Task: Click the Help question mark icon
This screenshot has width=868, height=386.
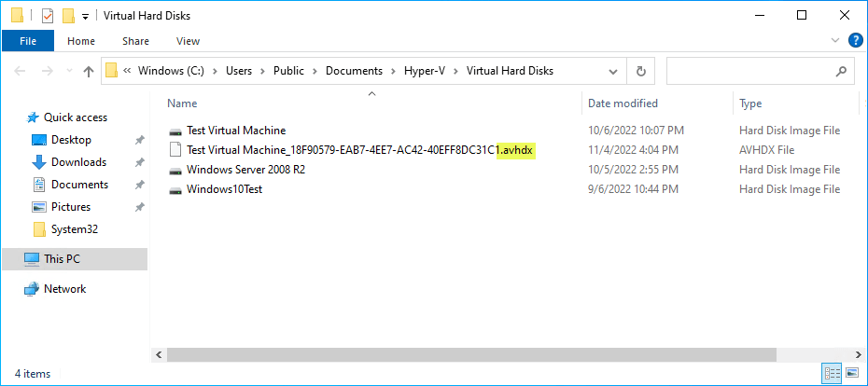Action: click(855, 40)
